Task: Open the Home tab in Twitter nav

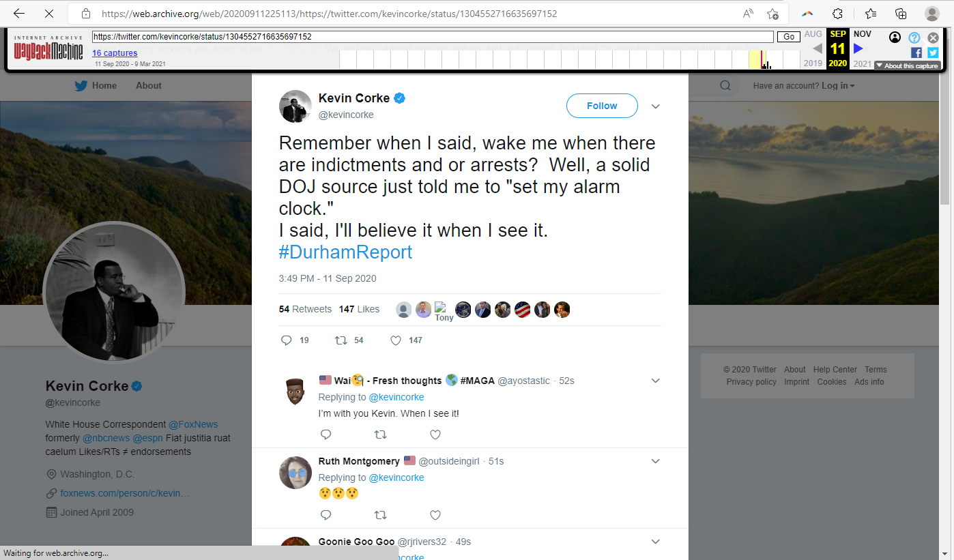Action: (104, 86)
